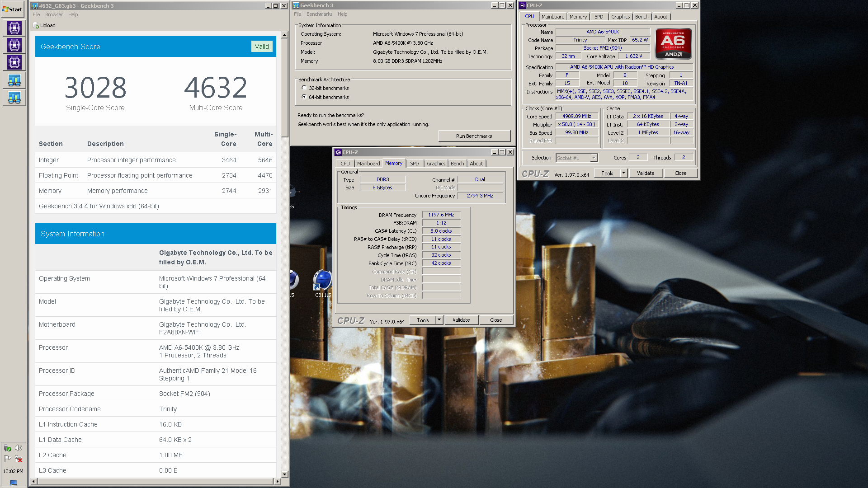The image size is (868, 488).
Task: Click the results window scroll-down arrow
Action: [x=284, y=474]
